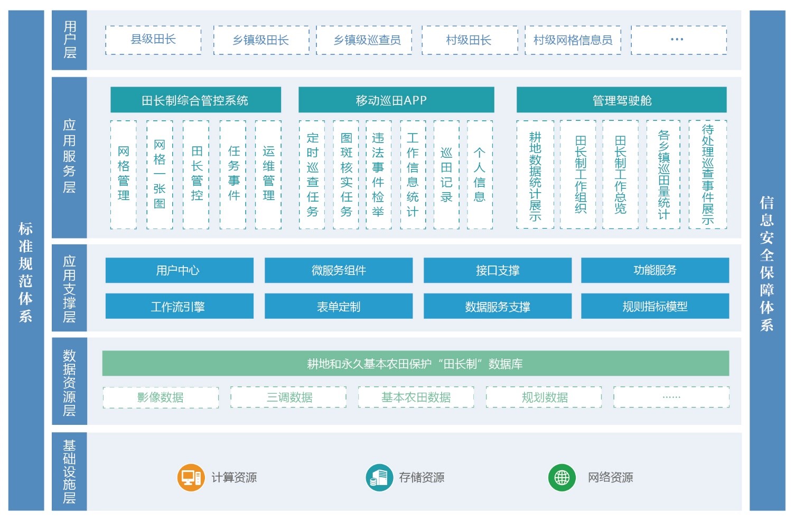Open the 田长制综合管控系统 header
This screenshot has height=532, width=795.
click(195, 100)
